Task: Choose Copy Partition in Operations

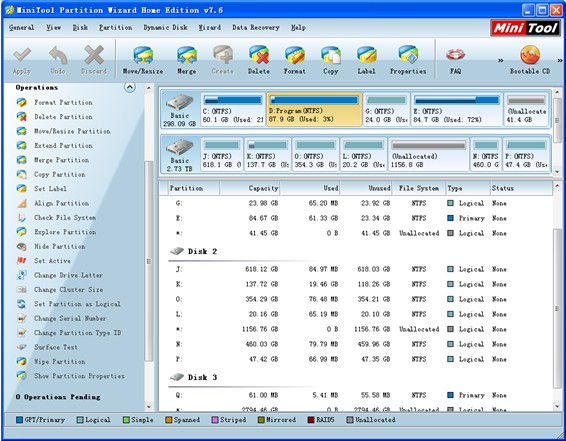Action: tap(51, 174)
